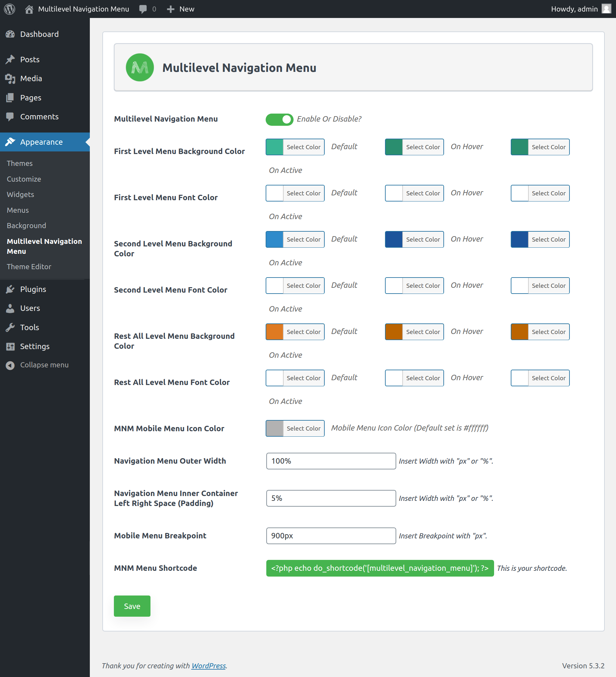
Task: Toggle Multilevel Navigation Menu enable switch
Action: pyautogui.click(x=279, y=119)
